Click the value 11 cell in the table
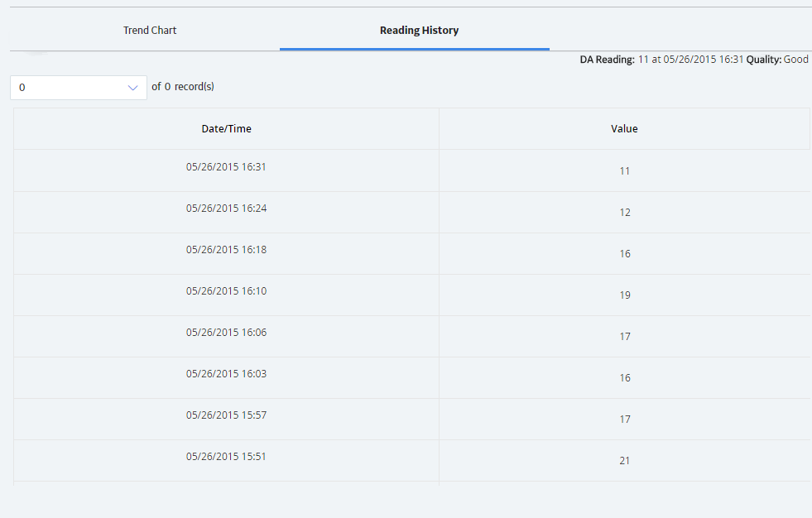This screenshot has width=812, height=518. pyautogui.click(x=625, y=170)
